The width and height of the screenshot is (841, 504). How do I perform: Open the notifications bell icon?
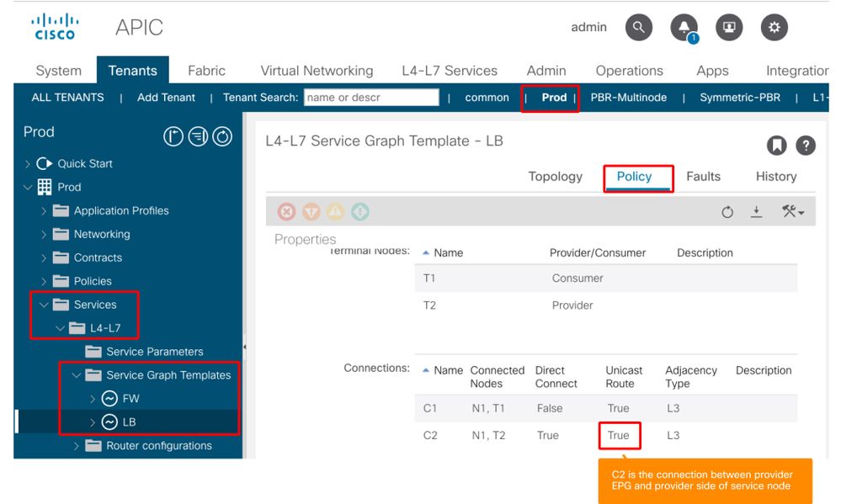[684, 27]
